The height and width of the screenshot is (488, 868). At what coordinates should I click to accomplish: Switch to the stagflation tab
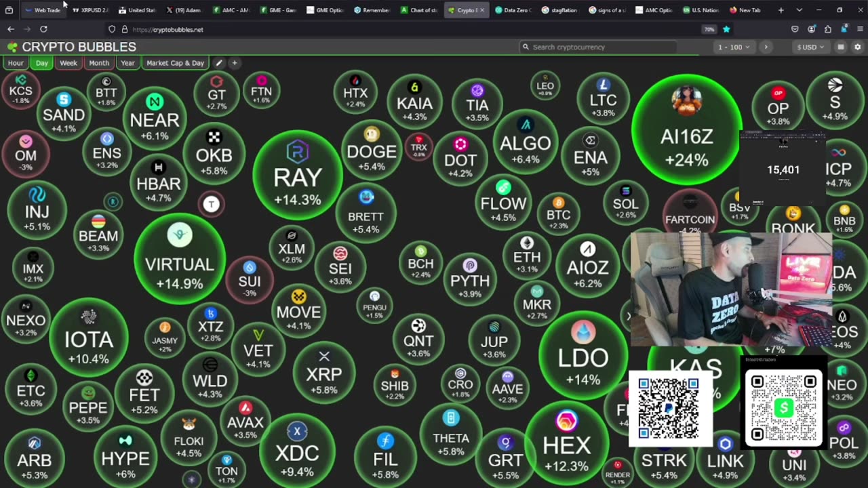559,10
